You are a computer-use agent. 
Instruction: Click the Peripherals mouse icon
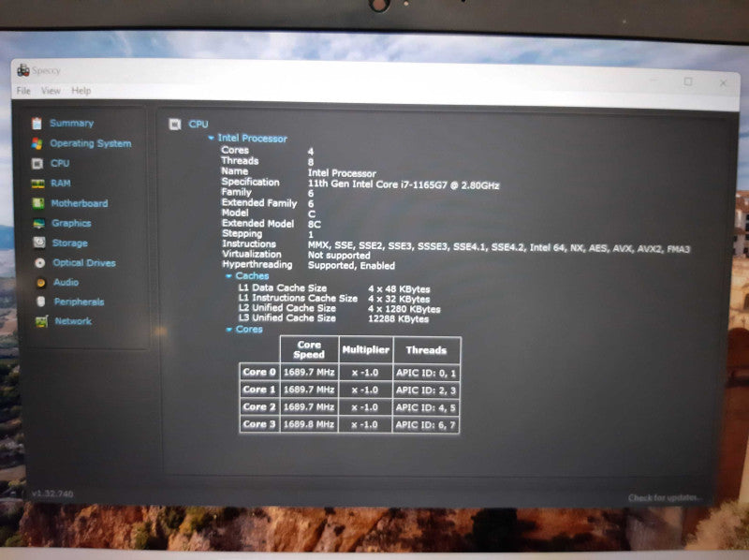tap(41, 302)
